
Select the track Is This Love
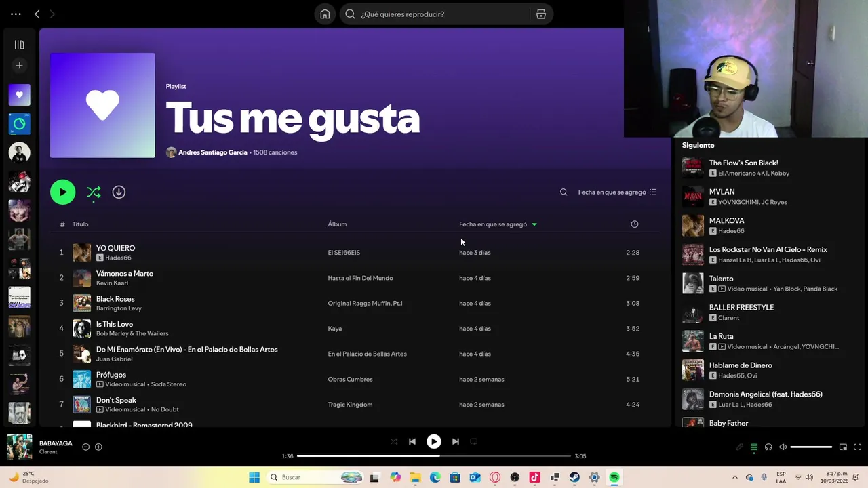(115, 324)
